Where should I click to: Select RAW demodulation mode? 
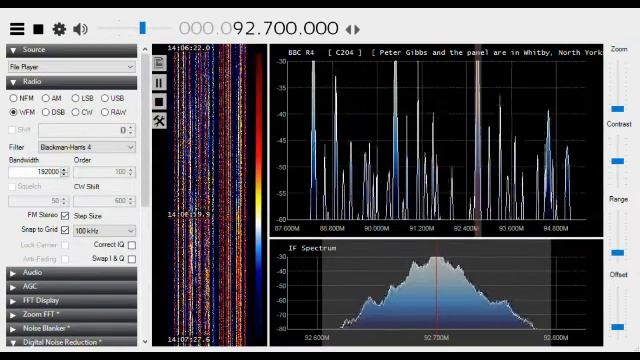[105, 112]
